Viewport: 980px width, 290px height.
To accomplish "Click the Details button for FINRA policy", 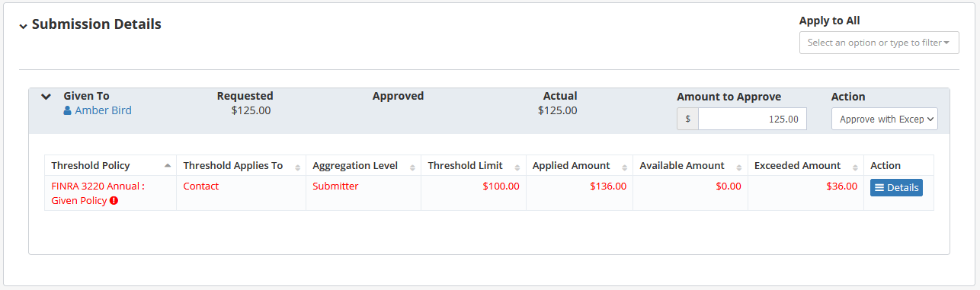I will pos(896,187).
